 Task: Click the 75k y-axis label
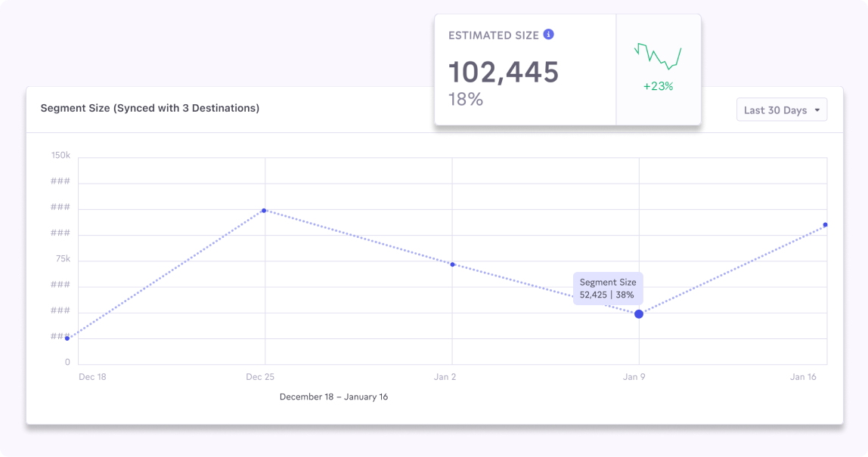pyautogui.click(x=63, y=259)
